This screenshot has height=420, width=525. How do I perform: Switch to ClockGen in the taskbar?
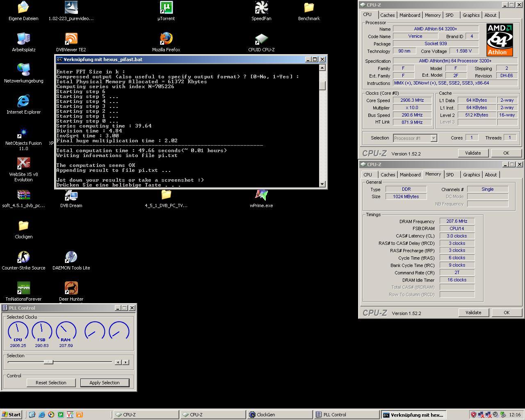pos(280,415)
